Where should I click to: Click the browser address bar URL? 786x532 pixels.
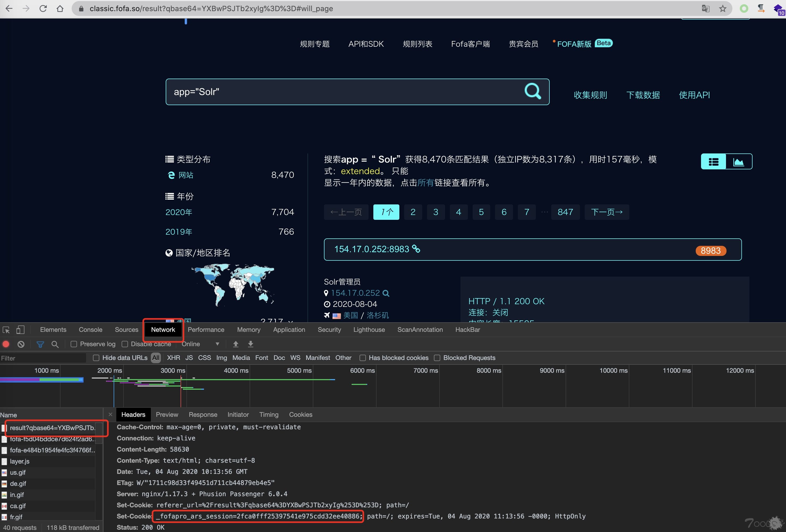[x=211, y=8]
